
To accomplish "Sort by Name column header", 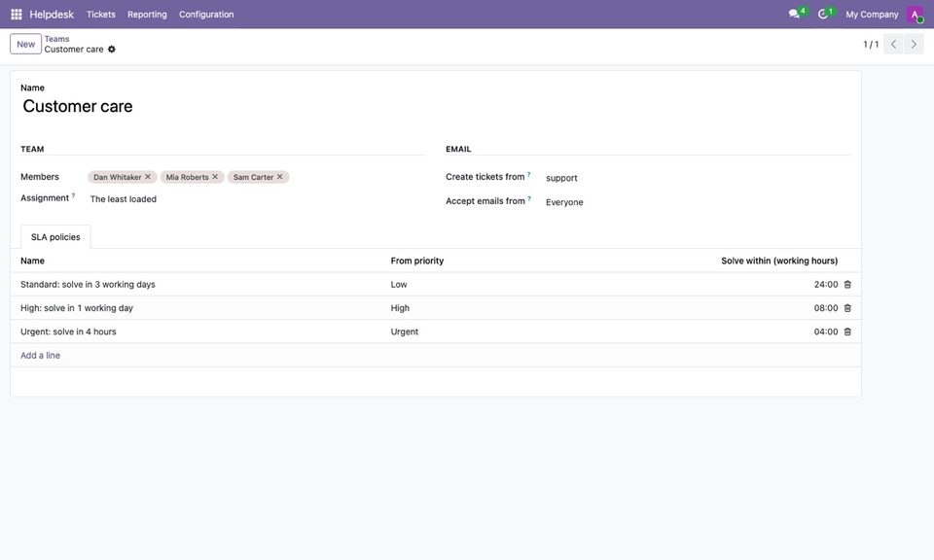I will (32, 261).
